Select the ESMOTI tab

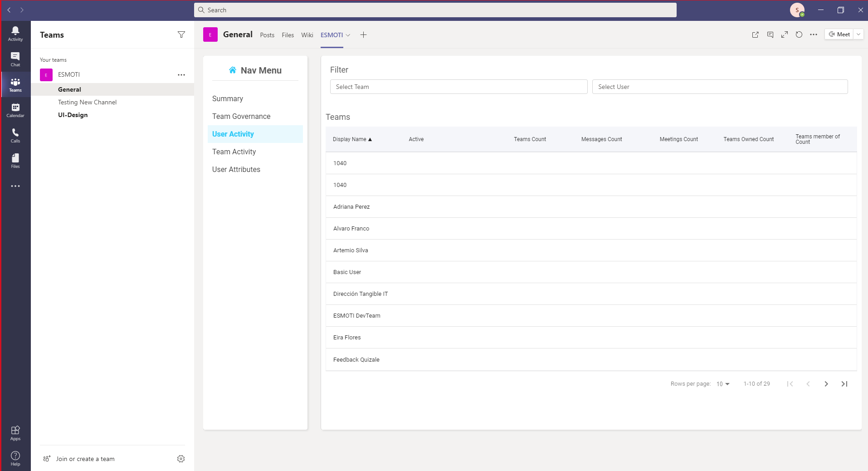332,35
